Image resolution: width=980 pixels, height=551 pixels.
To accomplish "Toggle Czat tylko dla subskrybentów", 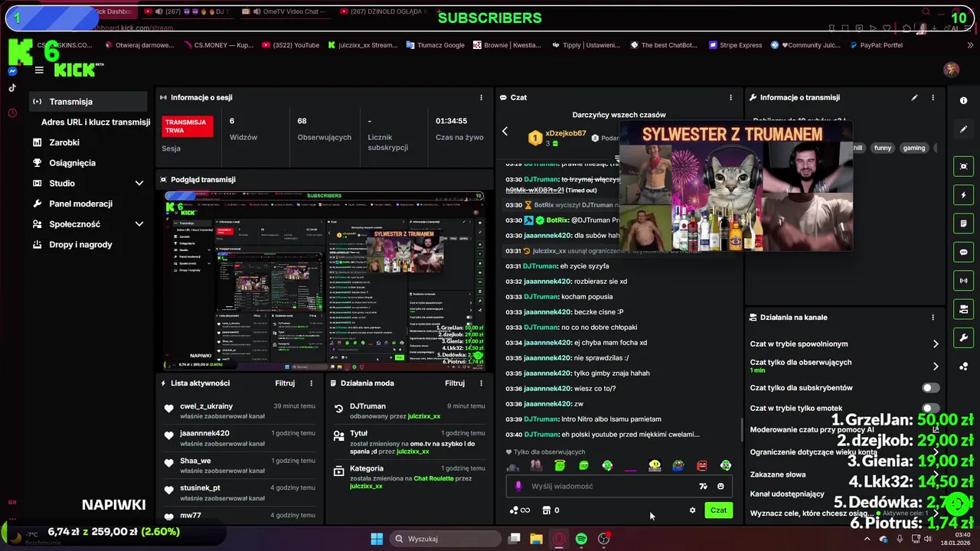I will pos(930,388).
